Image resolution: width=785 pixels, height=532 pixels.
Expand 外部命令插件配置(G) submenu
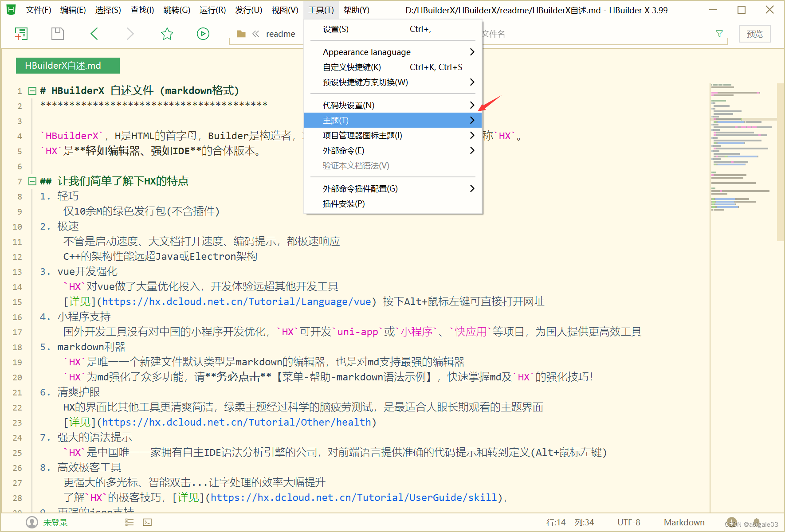(393, 188)
